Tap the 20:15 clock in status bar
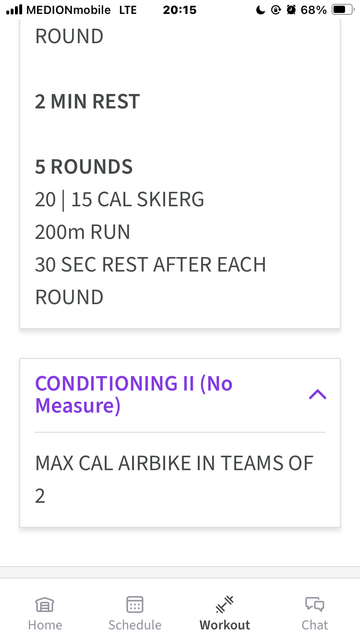360x640 pixels. 180,10
